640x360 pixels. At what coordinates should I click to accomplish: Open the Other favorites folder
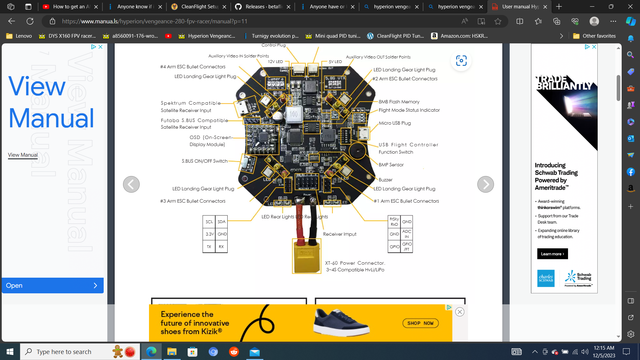(x=594, y=36)
